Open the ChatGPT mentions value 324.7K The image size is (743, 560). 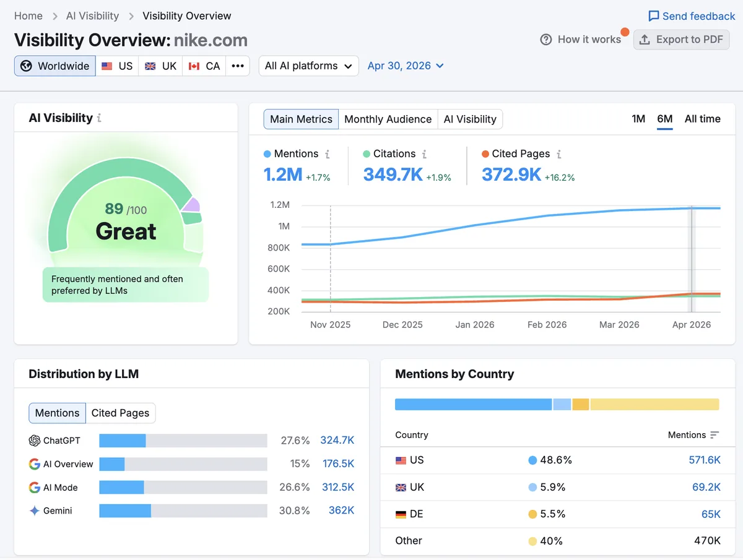(337, 441)
